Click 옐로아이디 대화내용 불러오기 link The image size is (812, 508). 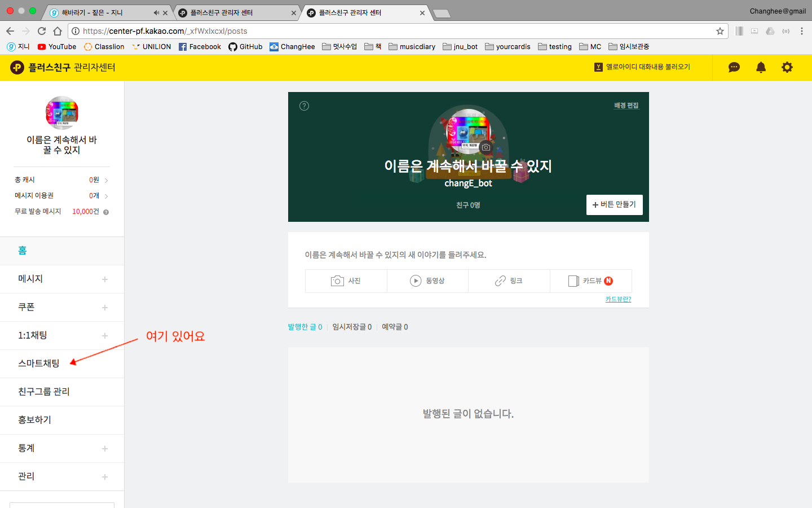pyautogui.click(x=642, y=67)
